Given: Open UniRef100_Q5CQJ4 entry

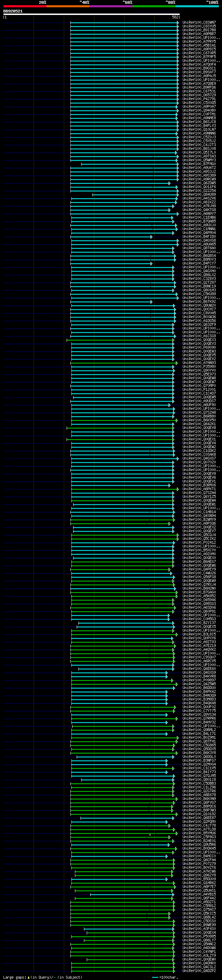Looking at the screenshot, I should click(199, 535).
